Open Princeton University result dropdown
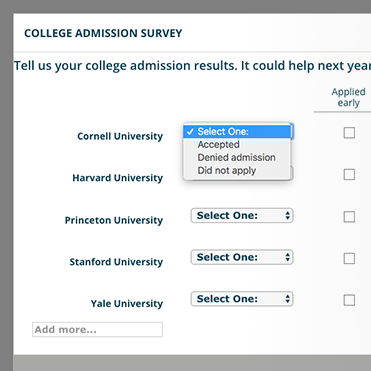371x371 pixels. [242, 216]
